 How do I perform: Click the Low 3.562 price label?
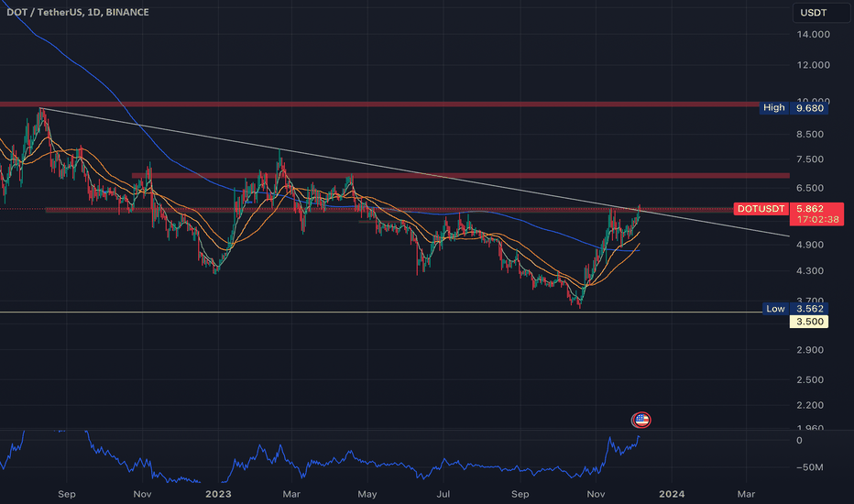(x=795, y=309)
